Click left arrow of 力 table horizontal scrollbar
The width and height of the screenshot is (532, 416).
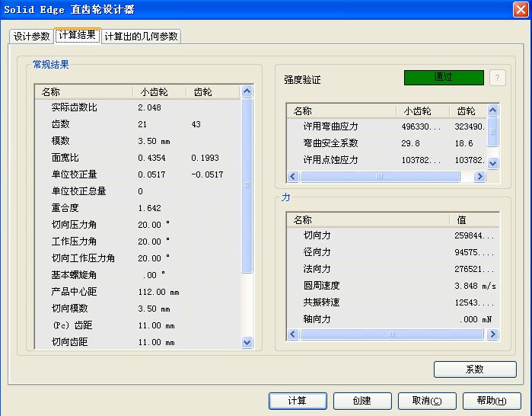(x=293, y=334)
